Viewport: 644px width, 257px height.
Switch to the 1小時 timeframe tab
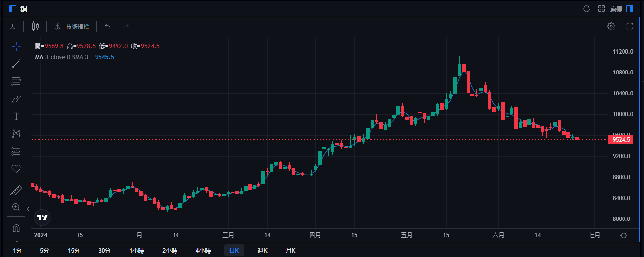137,251
